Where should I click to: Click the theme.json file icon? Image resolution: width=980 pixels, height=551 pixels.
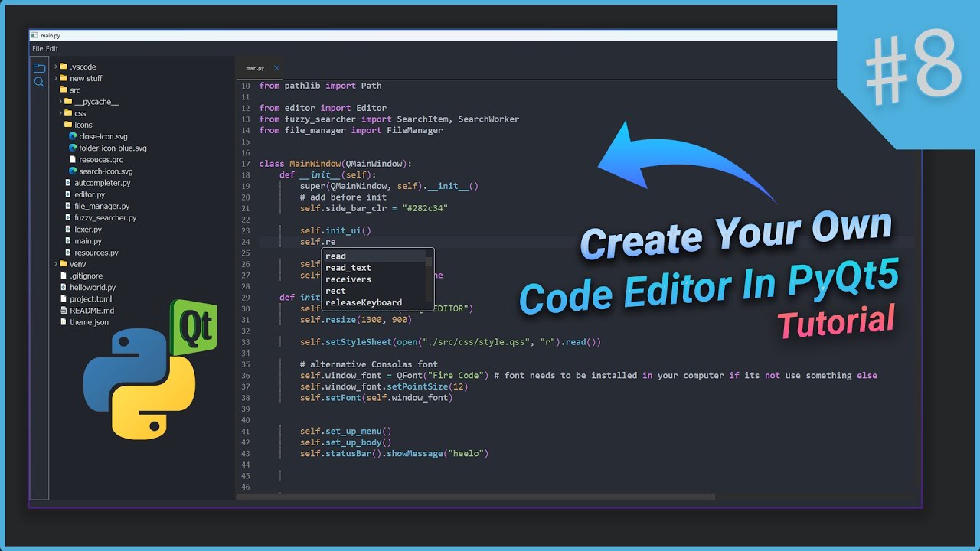pos(64,322)
